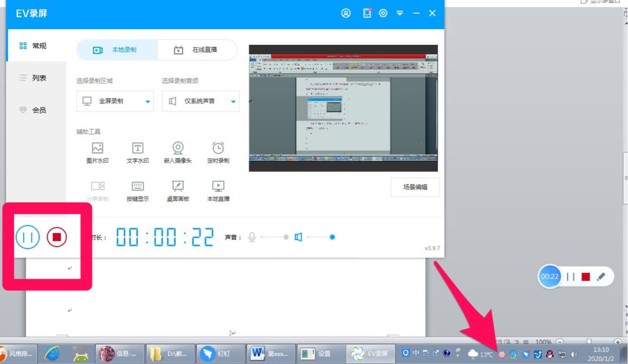
Task: Switch to 在线直播 mode
Action: point(197,49)
